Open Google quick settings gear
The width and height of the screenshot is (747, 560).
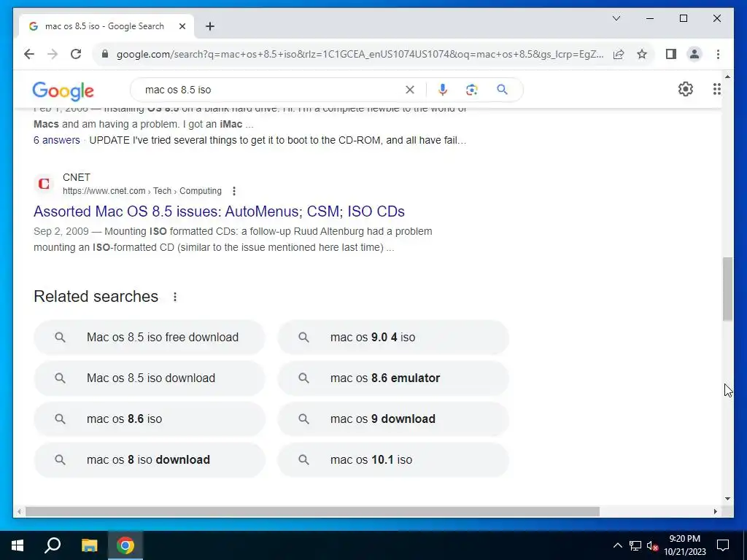tap(686, 89)
